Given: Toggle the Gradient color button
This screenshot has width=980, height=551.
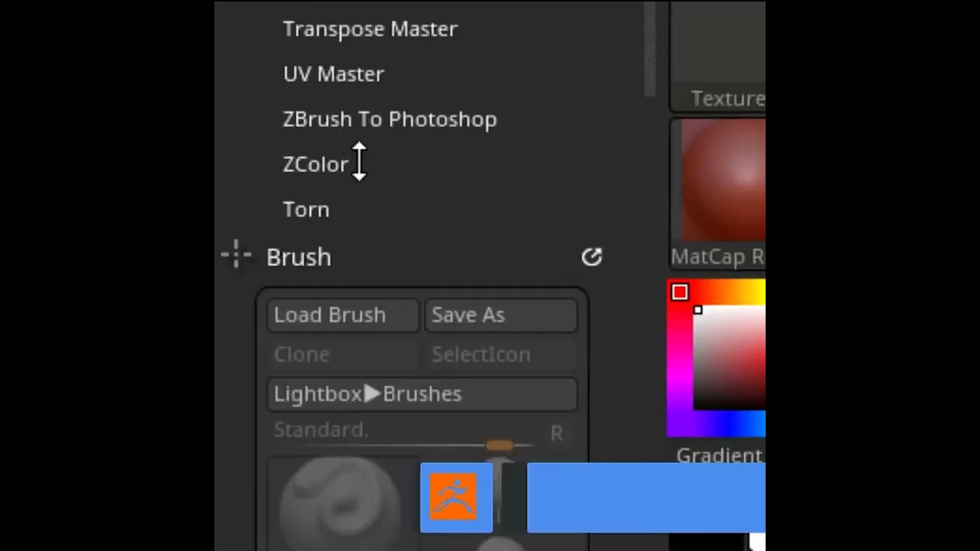Looking at the screenshot, I should tap(720, 455).
